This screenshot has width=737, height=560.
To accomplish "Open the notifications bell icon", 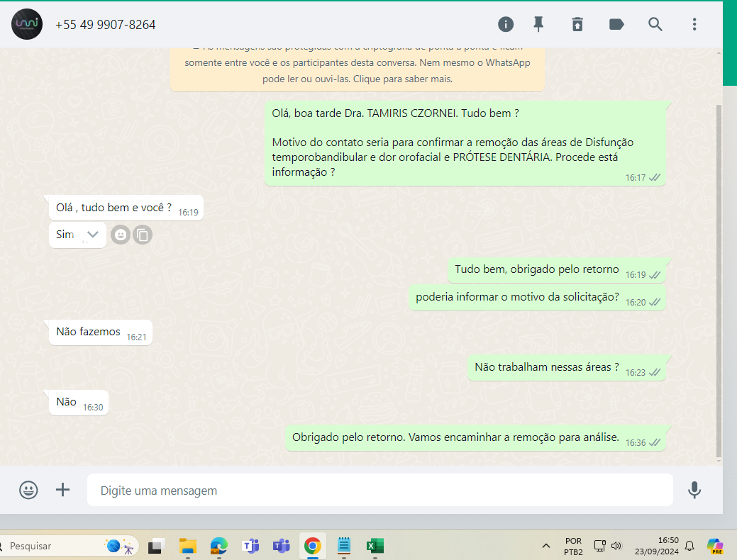I will [689, 546].
